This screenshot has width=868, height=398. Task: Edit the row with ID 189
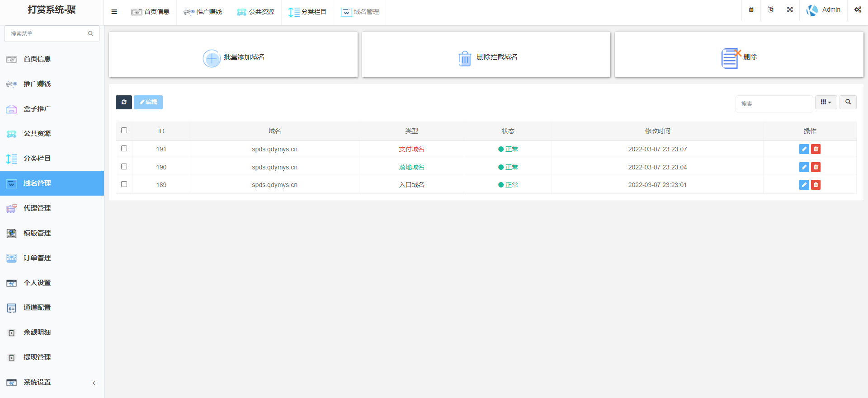click(x=804, y=185)
